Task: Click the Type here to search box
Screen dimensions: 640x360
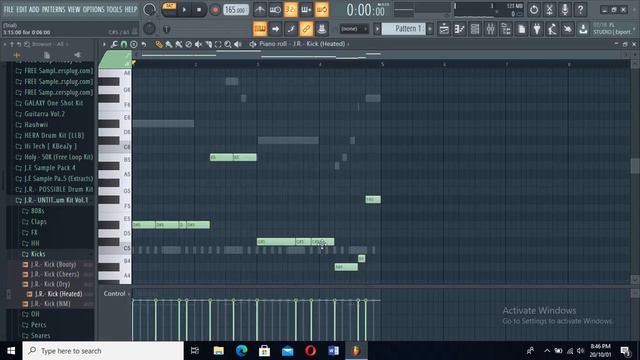Action: [x=103, y=351]
